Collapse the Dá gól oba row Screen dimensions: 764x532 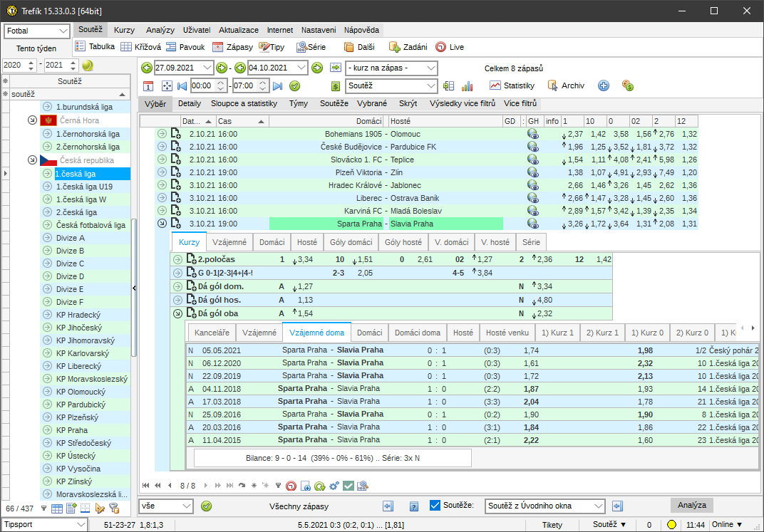point(178,313)
